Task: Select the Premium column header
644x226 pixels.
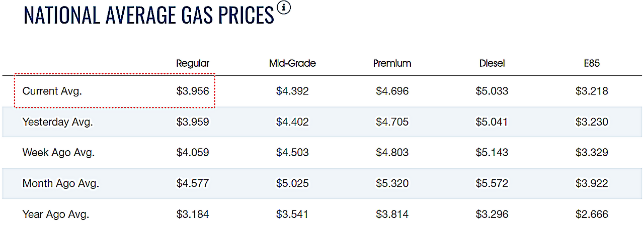Action: (392, 63)
